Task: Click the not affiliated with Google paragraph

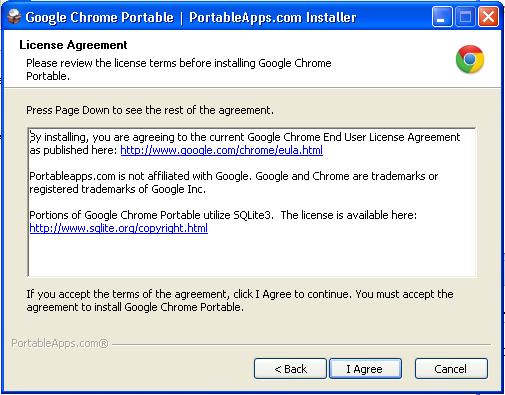Action: coord(233,182)
